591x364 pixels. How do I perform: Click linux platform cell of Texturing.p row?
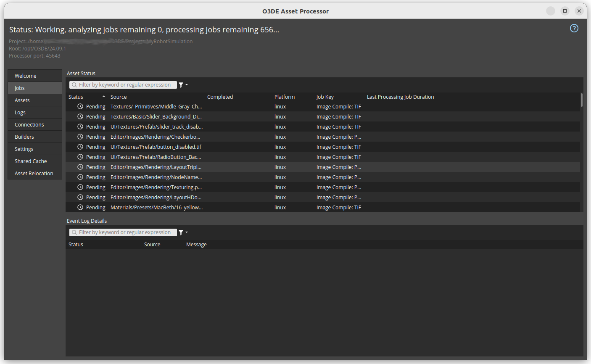(x=280, y=187)
